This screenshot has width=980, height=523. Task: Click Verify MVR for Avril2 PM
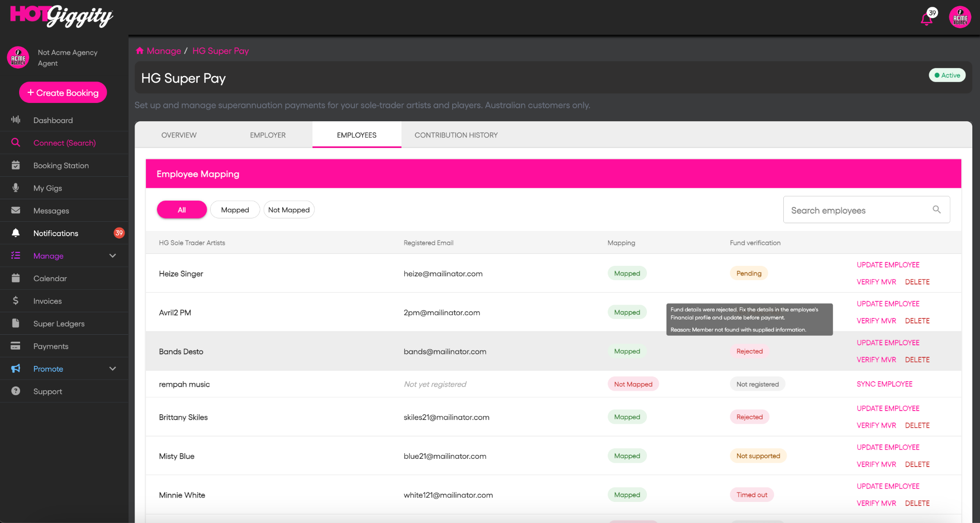point(876,321)
